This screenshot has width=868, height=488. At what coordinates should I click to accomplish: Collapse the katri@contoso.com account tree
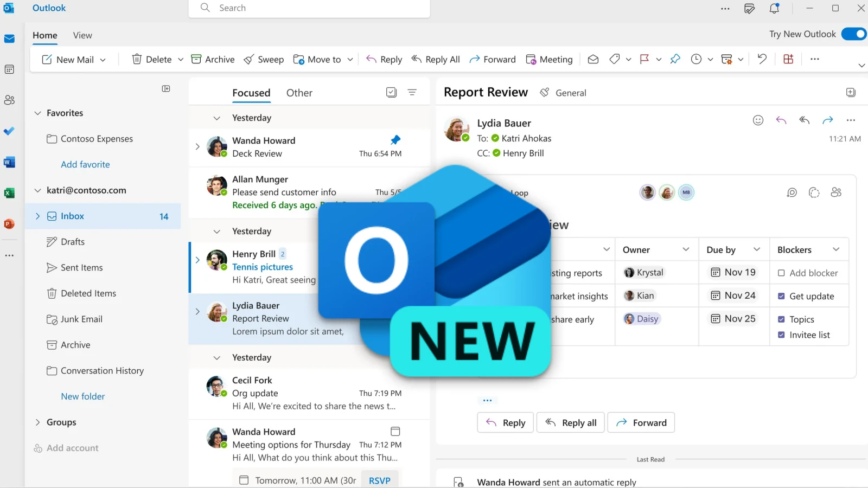coord(37,190)
